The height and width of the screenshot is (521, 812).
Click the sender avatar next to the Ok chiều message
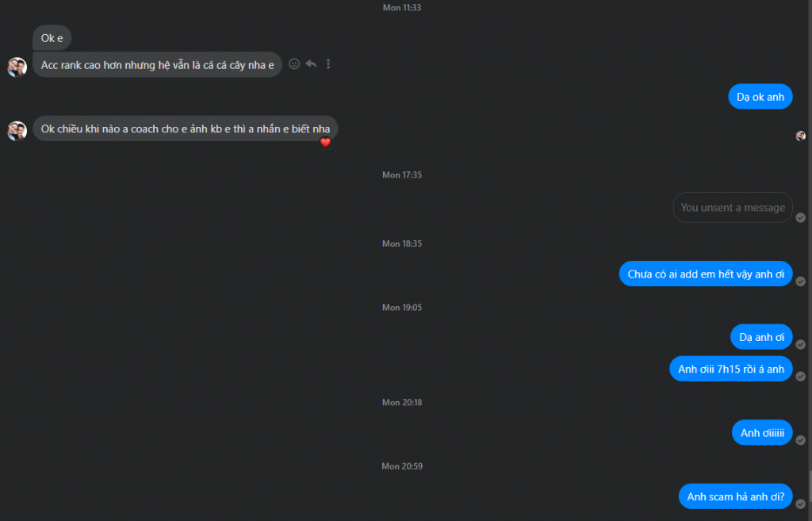tap(17, 131)
